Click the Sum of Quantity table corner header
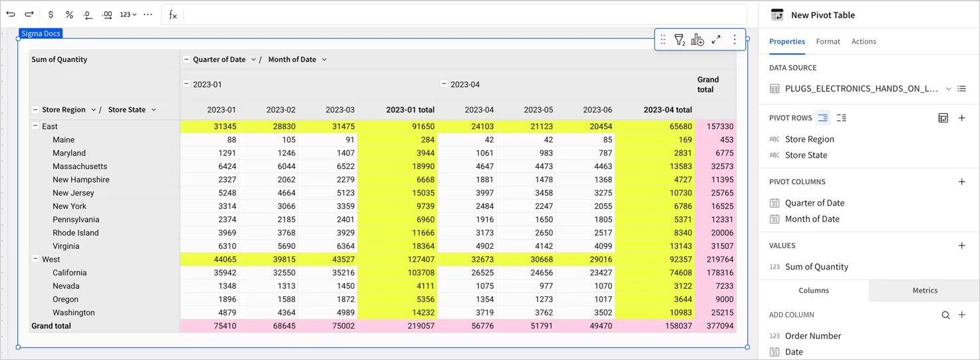 tap(59, 59)
